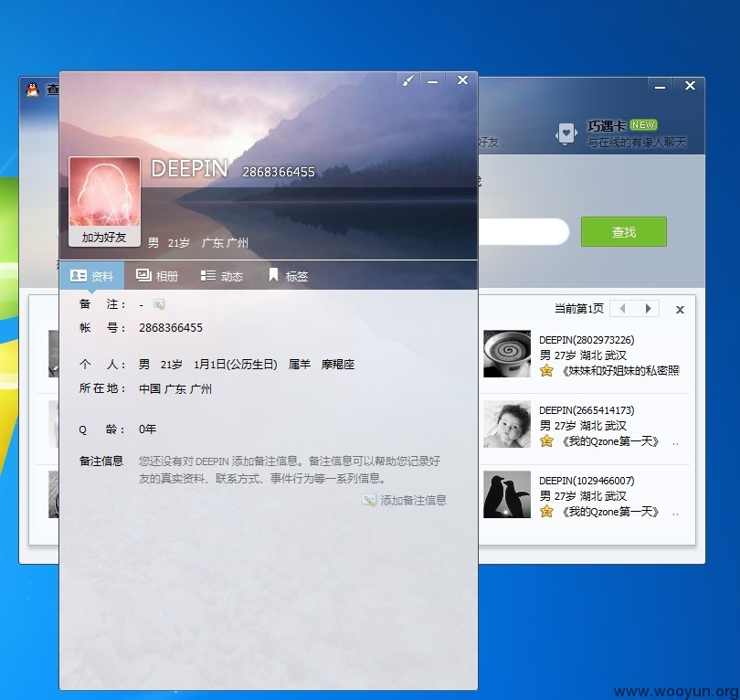Image resolution: width=740 pixels, height=700 pixels.
Task: Click the 摩羯座 zodiac text
Action: (x=337, y=365)
